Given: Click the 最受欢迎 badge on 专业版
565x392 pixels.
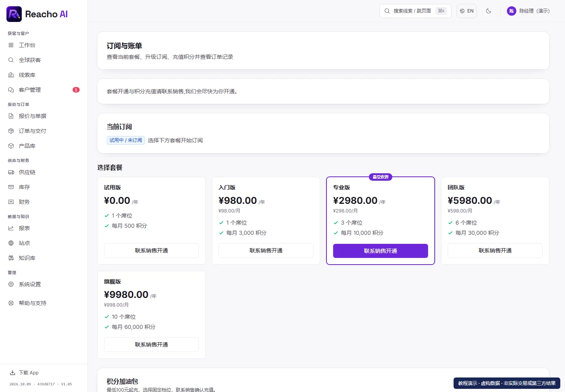Looking at the screenshot, I should tap(381, 177).
